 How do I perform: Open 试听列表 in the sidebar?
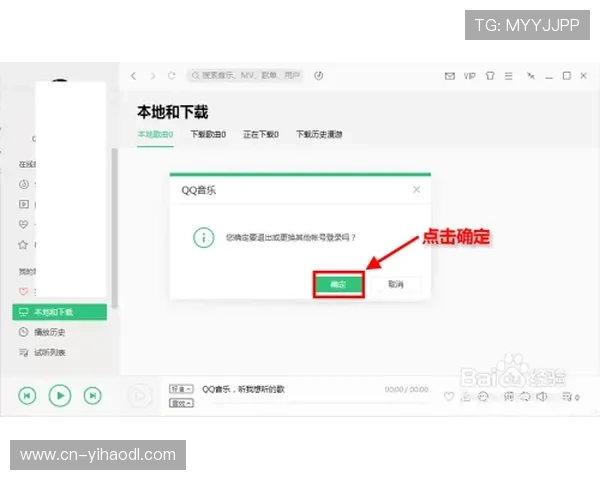click(x=49, y=353)
